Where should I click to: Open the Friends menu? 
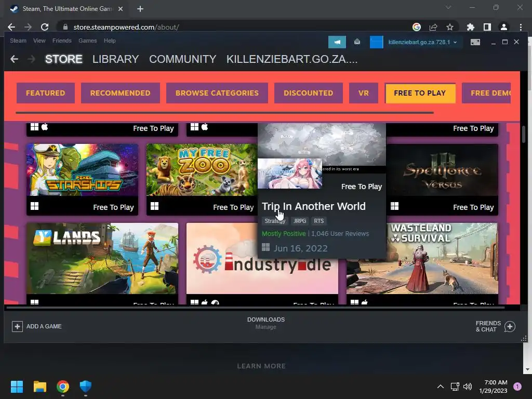point(62,41)
